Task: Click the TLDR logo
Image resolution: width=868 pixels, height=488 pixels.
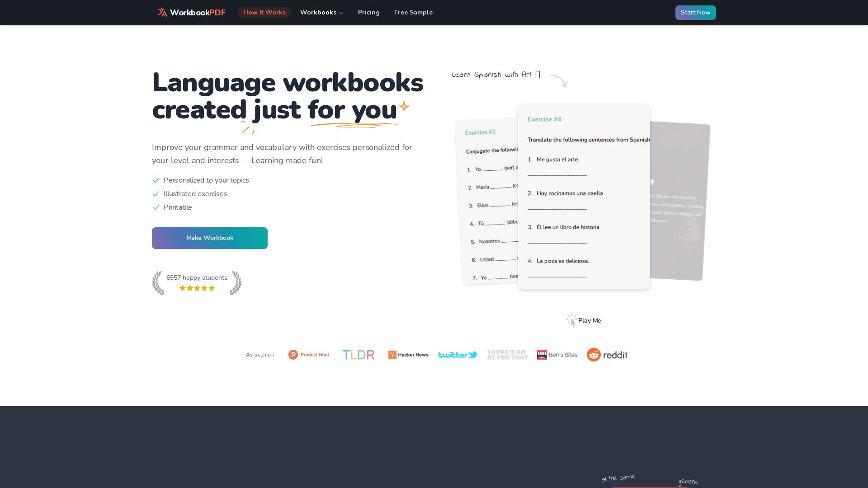Action: point(358,355)
